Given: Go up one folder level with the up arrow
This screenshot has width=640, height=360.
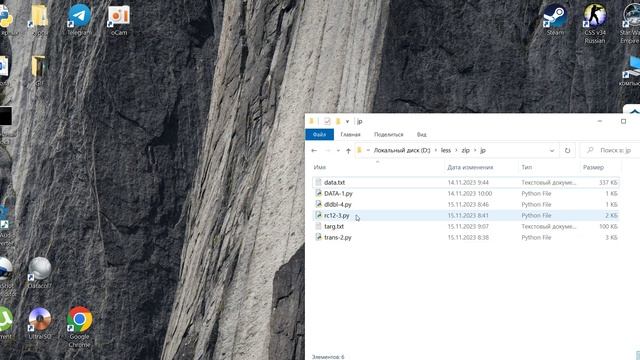Looking at the screenshot, I should click(x=348, y=151).
